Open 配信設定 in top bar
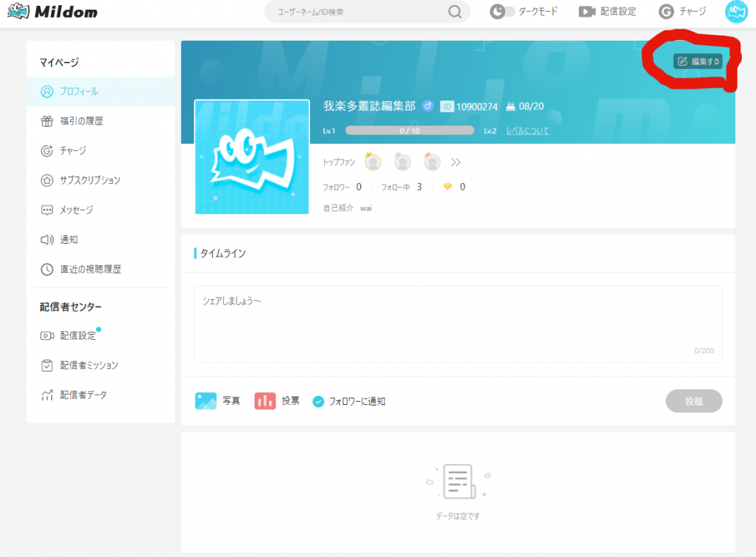 (x=607, y=12)
